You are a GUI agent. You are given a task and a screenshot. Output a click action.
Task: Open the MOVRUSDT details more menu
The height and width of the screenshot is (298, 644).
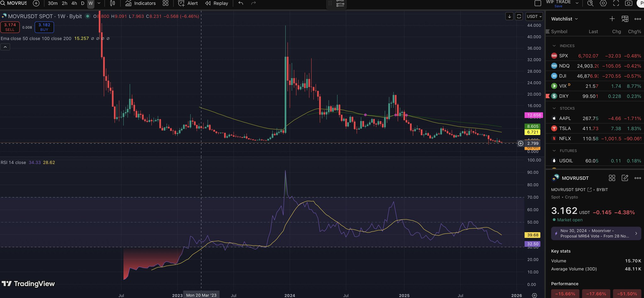point(638,178)
